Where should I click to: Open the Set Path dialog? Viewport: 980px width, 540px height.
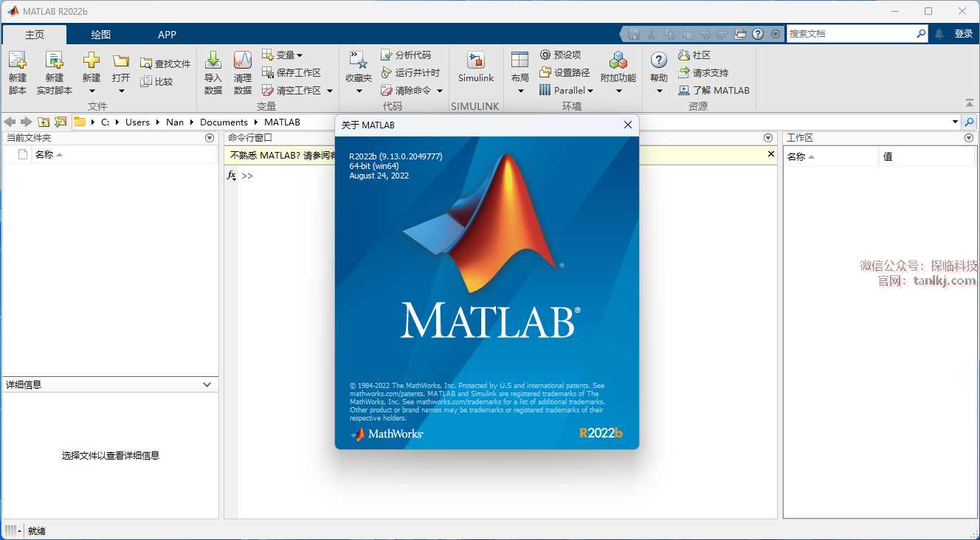pos(565,73)
